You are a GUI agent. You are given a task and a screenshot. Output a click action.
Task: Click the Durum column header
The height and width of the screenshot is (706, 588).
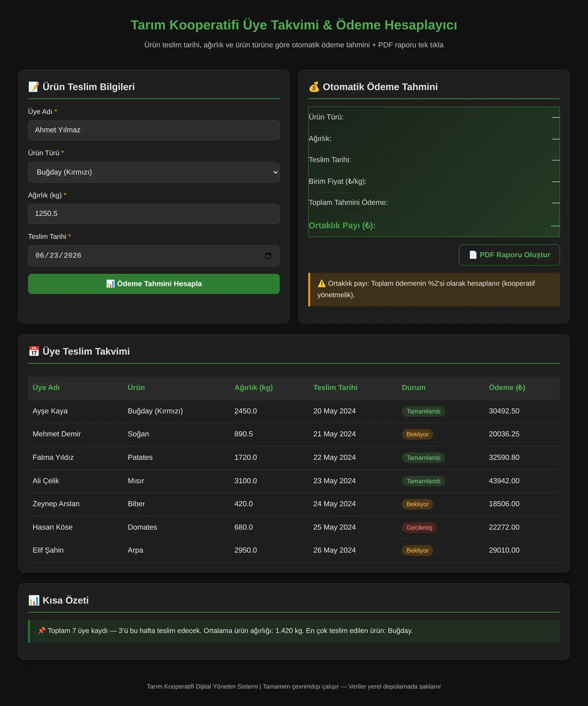click(x=414, y=388)
